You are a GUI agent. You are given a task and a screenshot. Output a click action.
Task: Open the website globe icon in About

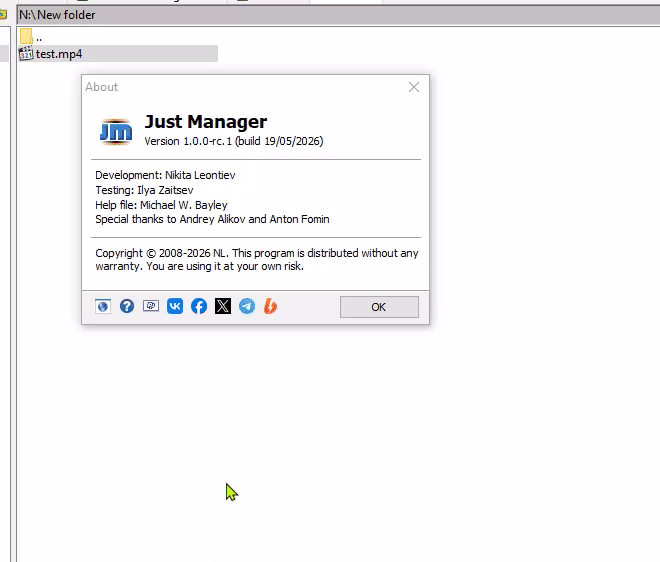click(103, 306)
